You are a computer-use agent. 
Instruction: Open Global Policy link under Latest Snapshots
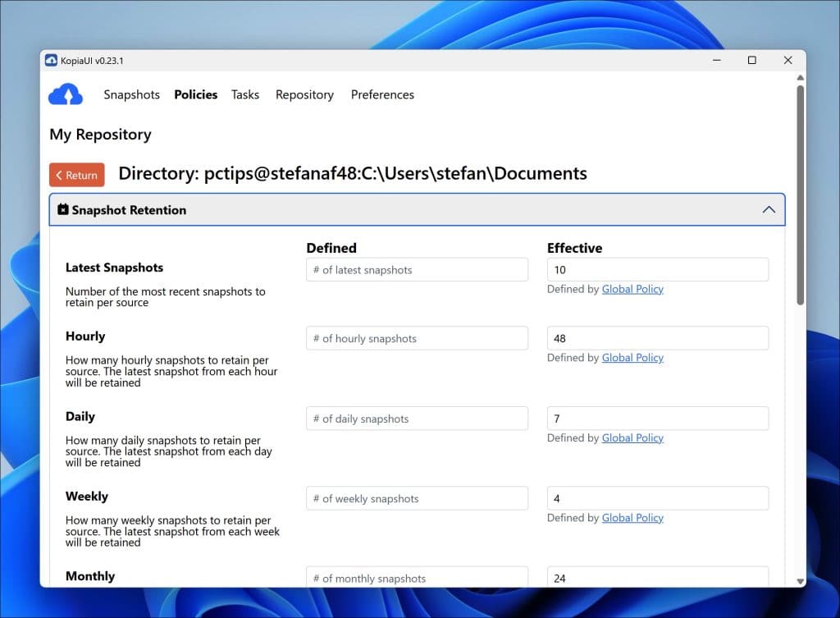click(632, 290)
